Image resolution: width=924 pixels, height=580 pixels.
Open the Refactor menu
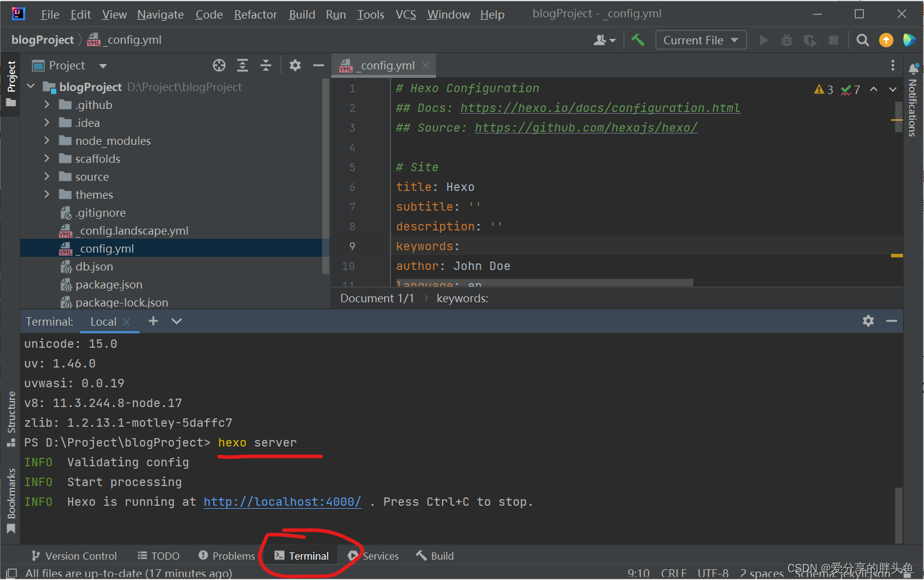(x=256, y=14)
